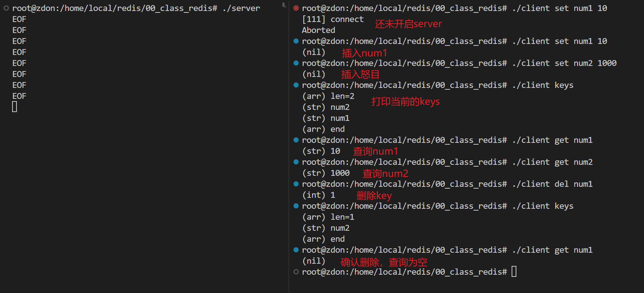Click the blue dot beside successful 'set num1 10'

tap(296, 41)
